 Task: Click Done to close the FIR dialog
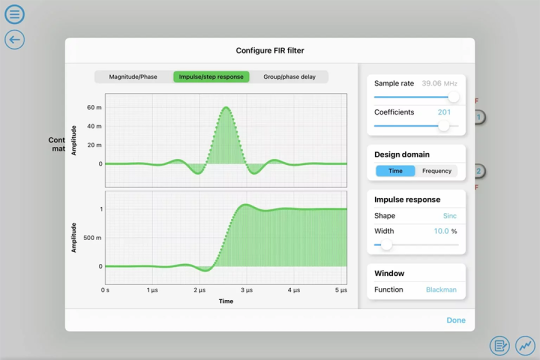[456, 320]
